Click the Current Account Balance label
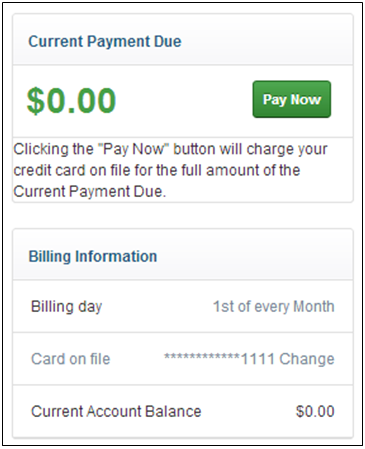This screenshot has height=449, width=365. [116, 411]
